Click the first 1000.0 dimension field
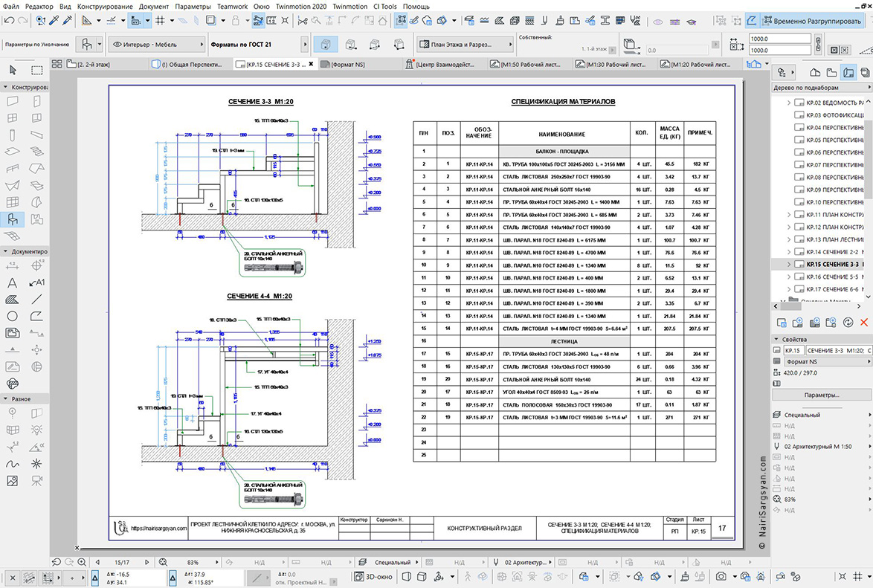The width and height of the screenshot is (873, 588). (x=779, y=39)
